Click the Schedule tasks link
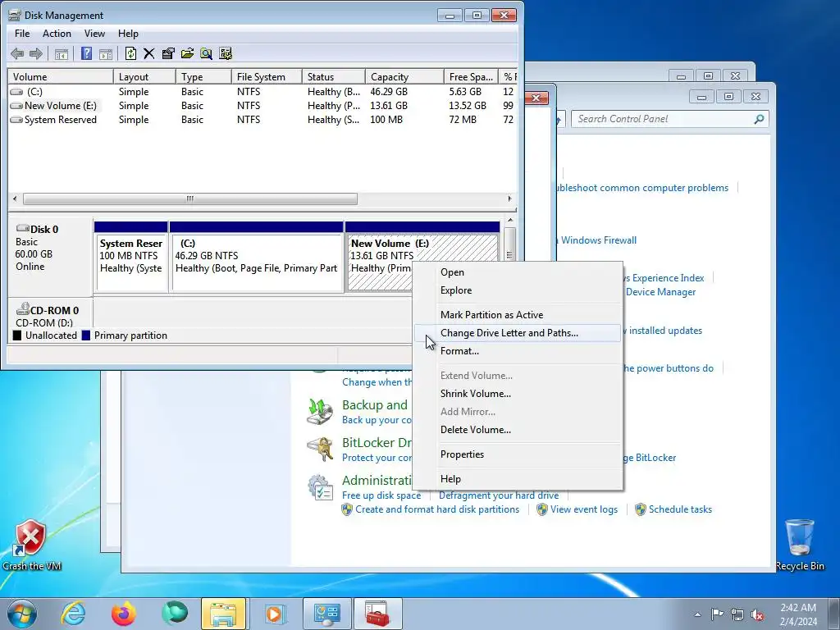Viewport: 840px width, 630px height. (680, 509)
